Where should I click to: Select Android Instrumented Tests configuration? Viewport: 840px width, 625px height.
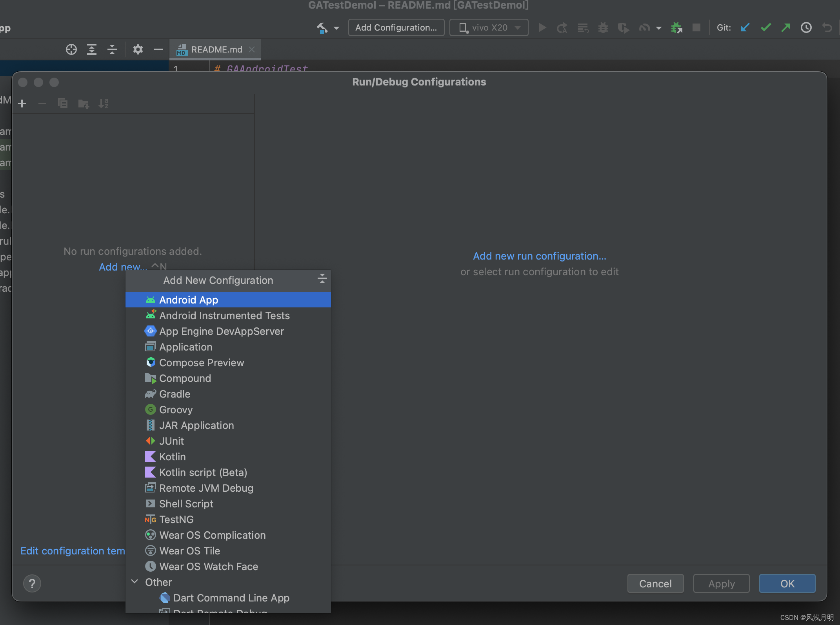click(224, 316)
